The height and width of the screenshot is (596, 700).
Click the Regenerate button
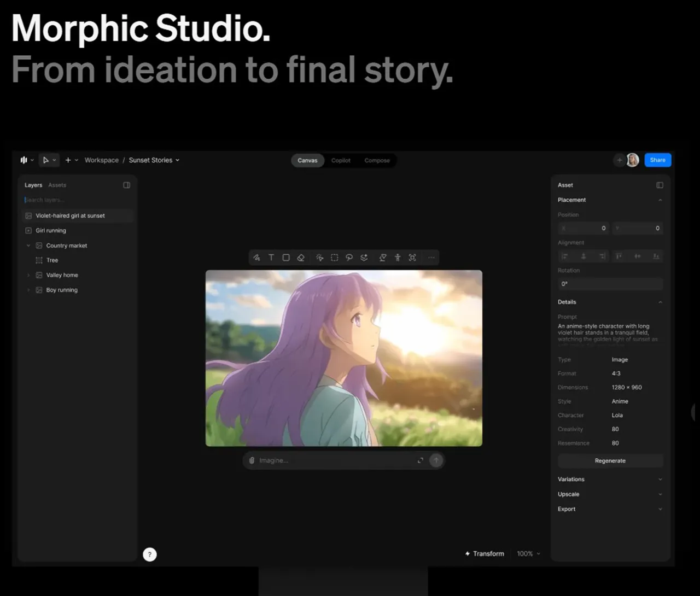pos(610,460)
